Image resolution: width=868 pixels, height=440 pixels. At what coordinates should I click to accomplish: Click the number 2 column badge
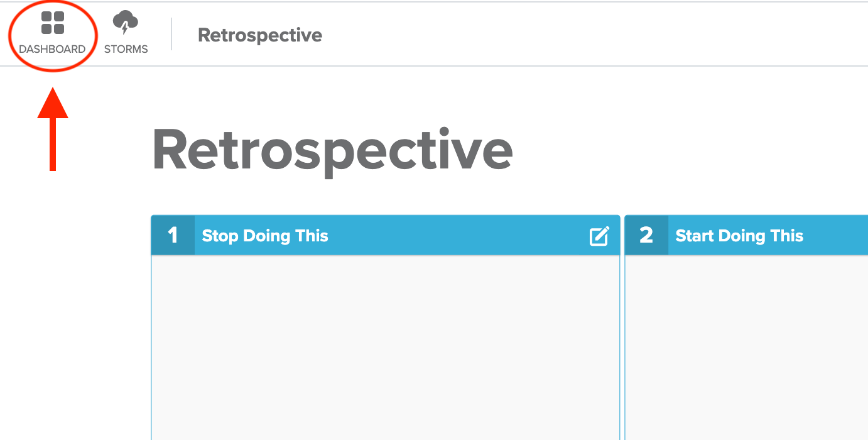coord(646,236)
